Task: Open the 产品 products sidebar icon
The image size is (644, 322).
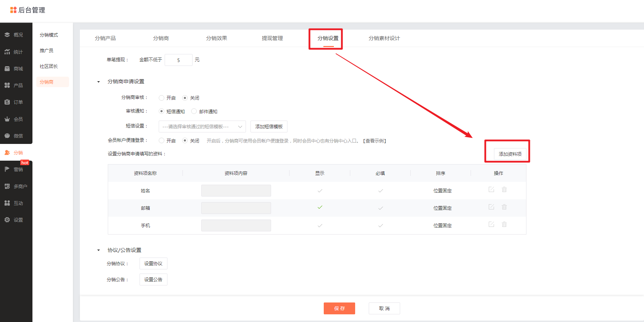Action: [x=7, y=85]
